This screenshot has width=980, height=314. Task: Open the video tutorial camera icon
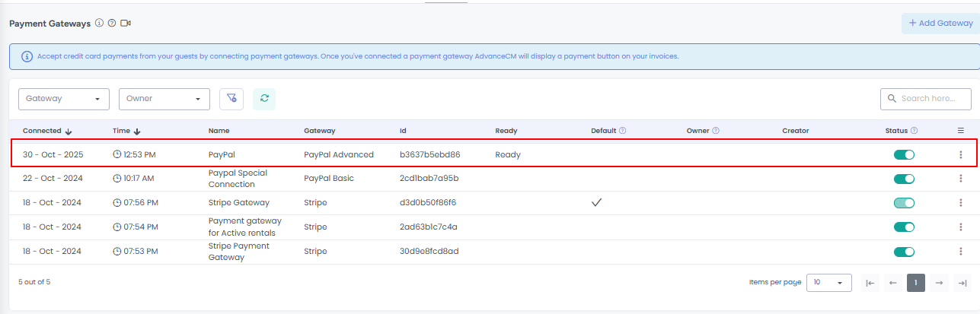tap(126, 23)
